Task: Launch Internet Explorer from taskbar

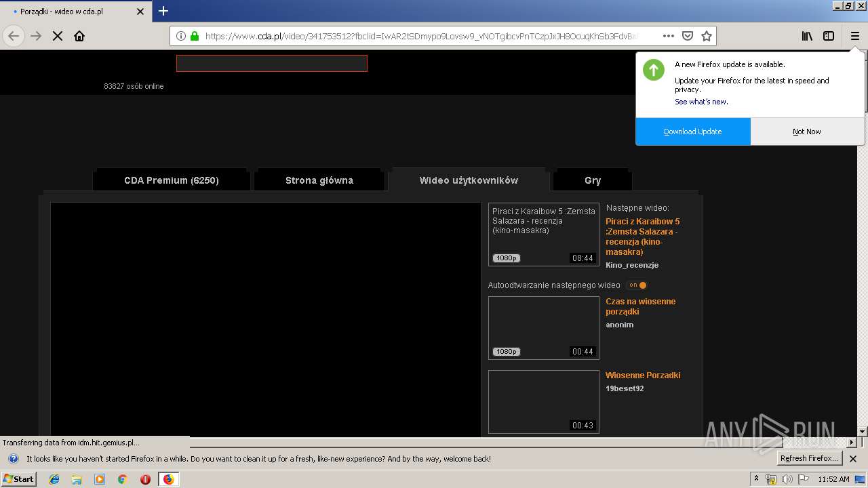Action: (x=54, y=479)
